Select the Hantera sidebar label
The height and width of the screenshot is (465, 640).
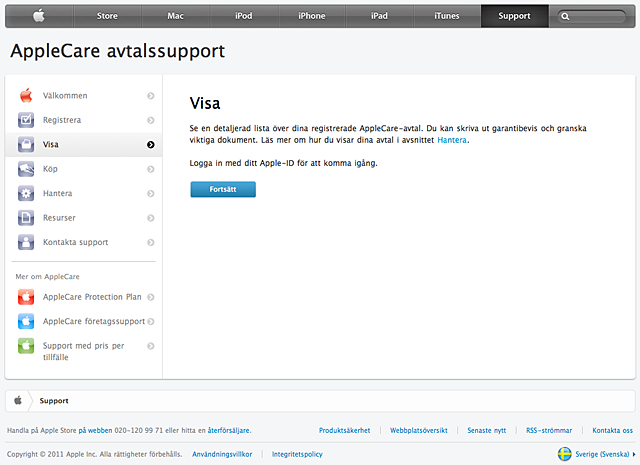point(58,194)
